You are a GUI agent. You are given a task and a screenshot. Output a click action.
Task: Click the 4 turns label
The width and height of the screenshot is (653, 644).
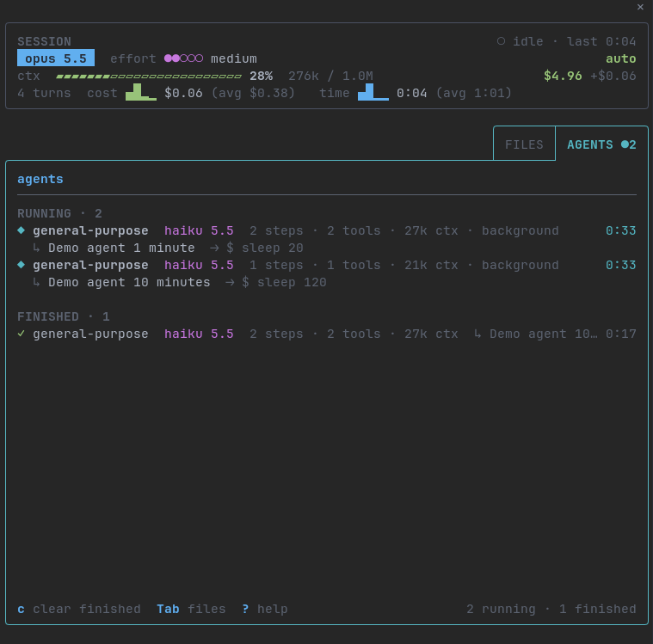click(44, 93)
